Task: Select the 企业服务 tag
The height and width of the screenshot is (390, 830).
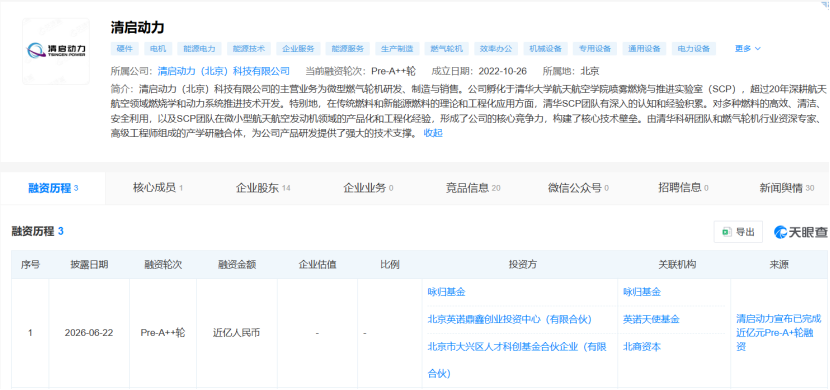Action: [298, 49]
